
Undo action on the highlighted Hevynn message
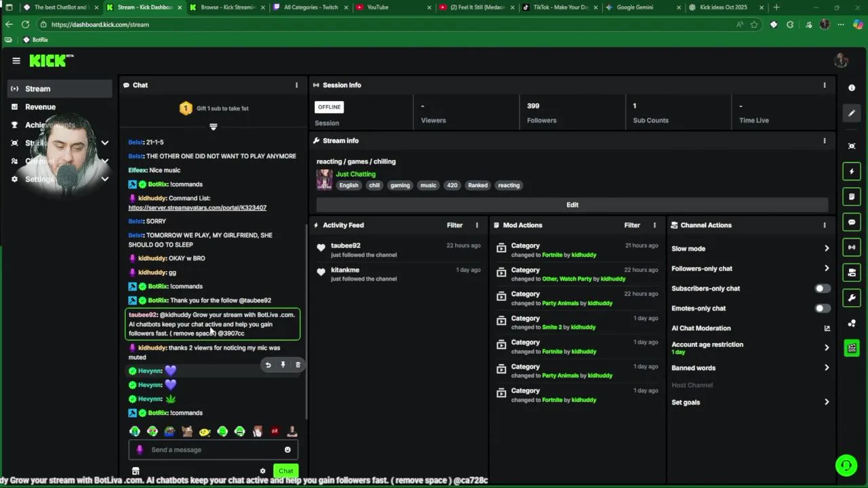[268, 365]
